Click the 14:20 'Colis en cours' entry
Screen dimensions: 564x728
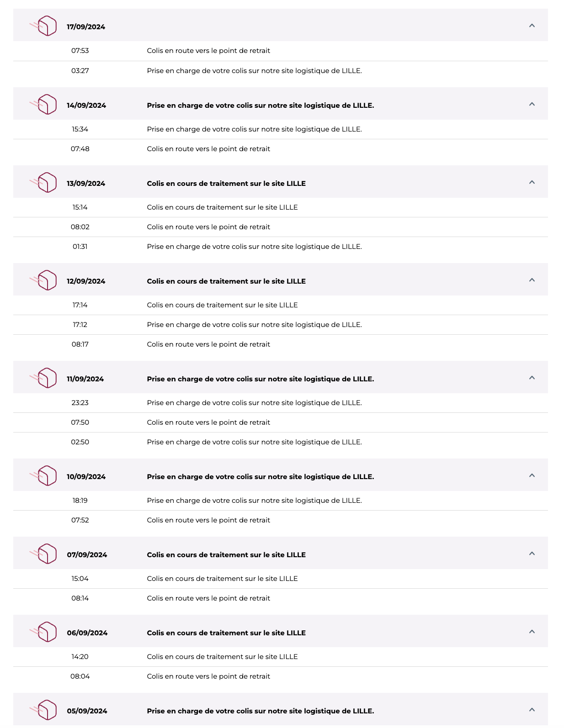pyautogui.click(x=222, y=657)
